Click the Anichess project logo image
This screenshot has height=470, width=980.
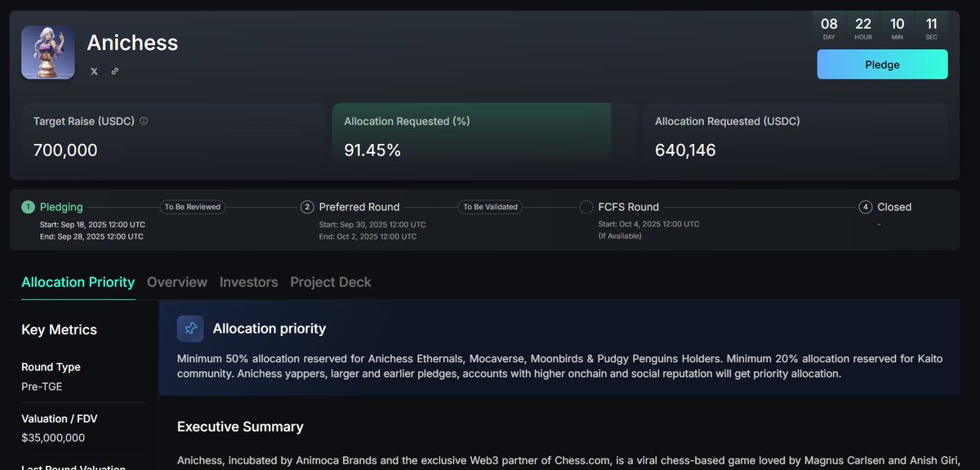tap(48, 53)
